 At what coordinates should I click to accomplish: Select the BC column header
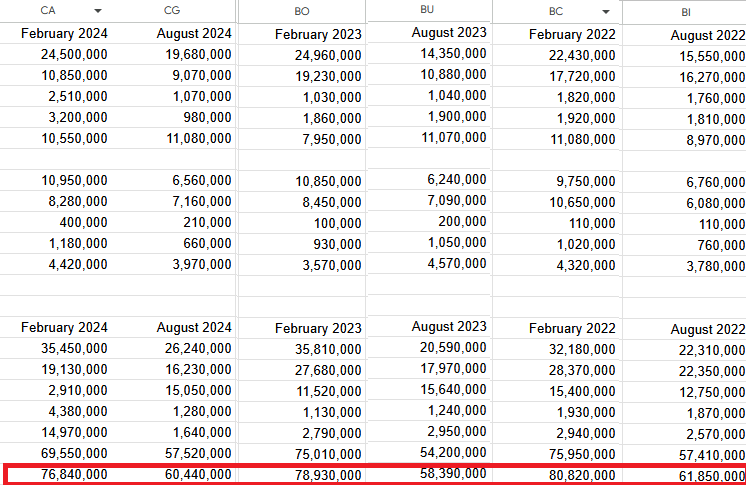556,11
